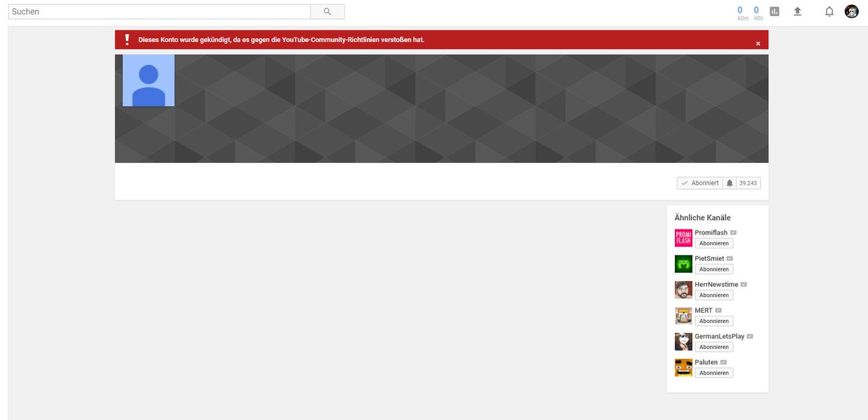Focus the Suchen search field
The height and width of the screenshot is (420, 868).
(x=159, y=12)
